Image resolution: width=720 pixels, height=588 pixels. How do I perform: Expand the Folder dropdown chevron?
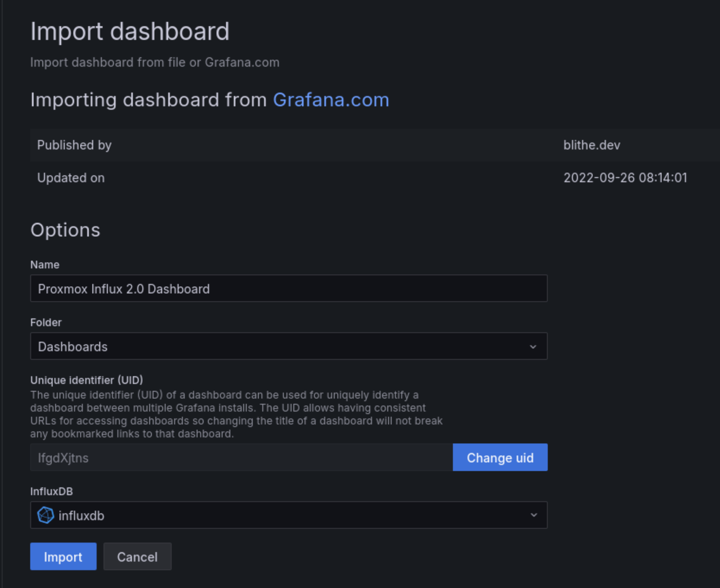coord(533,347)
